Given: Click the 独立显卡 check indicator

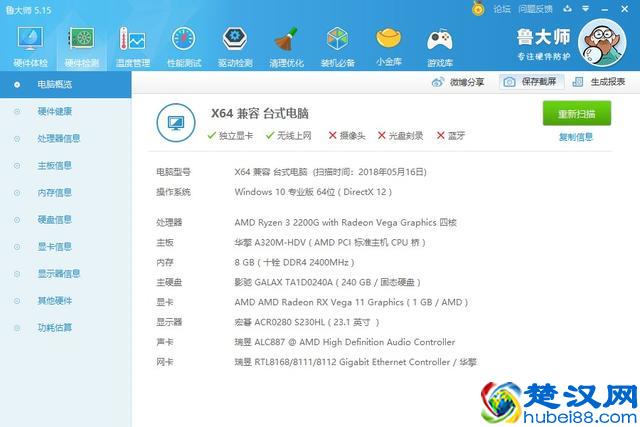Looking at the screenshot, I should tap(230, 136).
